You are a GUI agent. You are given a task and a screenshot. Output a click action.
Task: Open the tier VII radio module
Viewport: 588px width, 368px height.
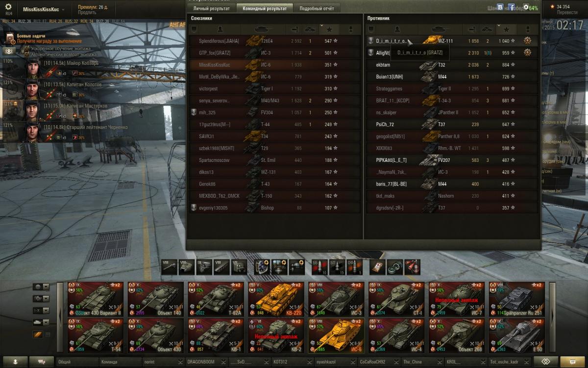click(239, 266)
